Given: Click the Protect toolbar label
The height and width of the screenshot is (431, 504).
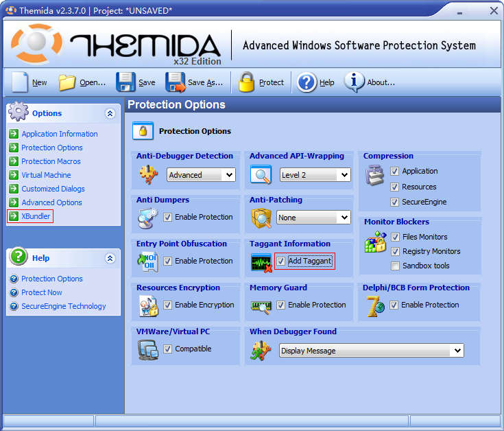Looking at the screenshot, I should [272, 82].
